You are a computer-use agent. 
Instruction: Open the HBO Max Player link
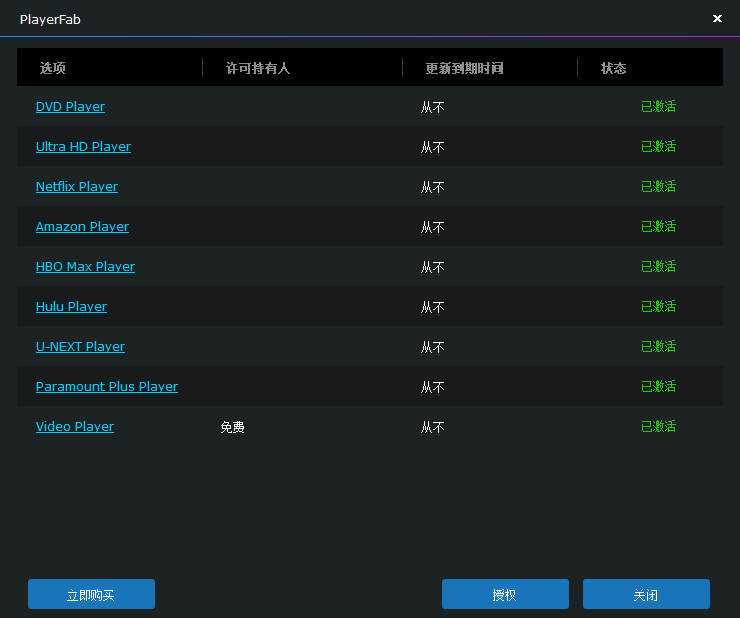85,267
